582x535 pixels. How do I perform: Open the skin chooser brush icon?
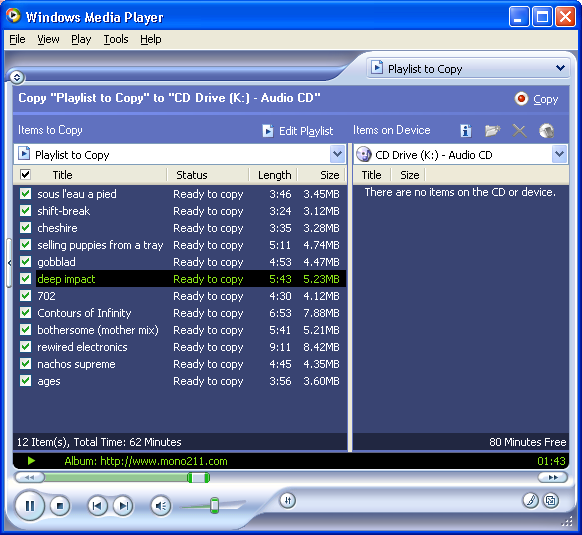[x=531, y=500]
